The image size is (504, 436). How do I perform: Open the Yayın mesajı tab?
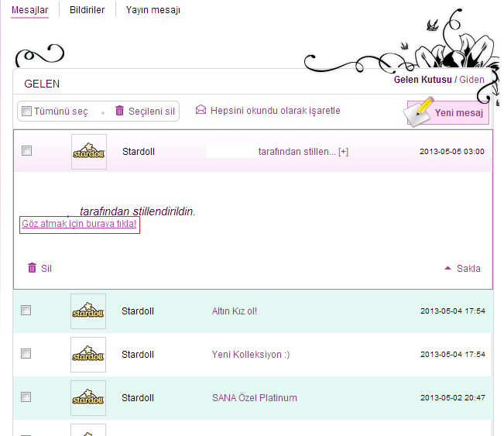(153, 10)
